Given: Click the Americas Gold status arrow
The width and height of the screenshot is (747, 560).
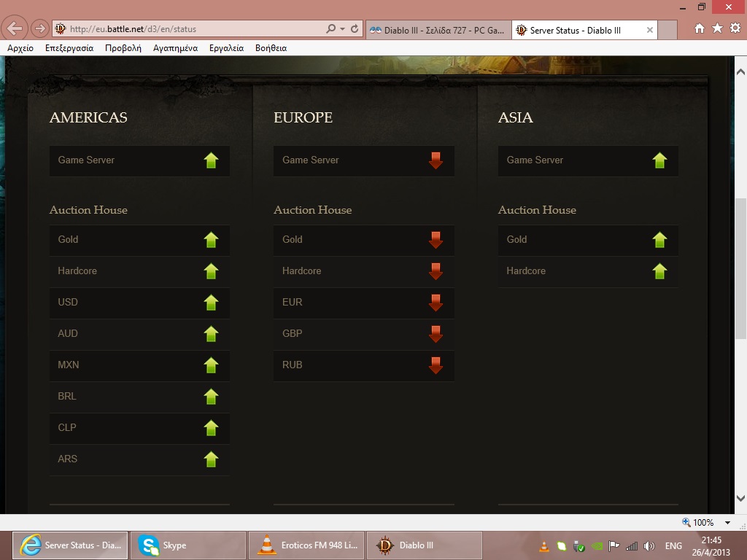Looking at the screenshot, I should click(x=211, y=240).
